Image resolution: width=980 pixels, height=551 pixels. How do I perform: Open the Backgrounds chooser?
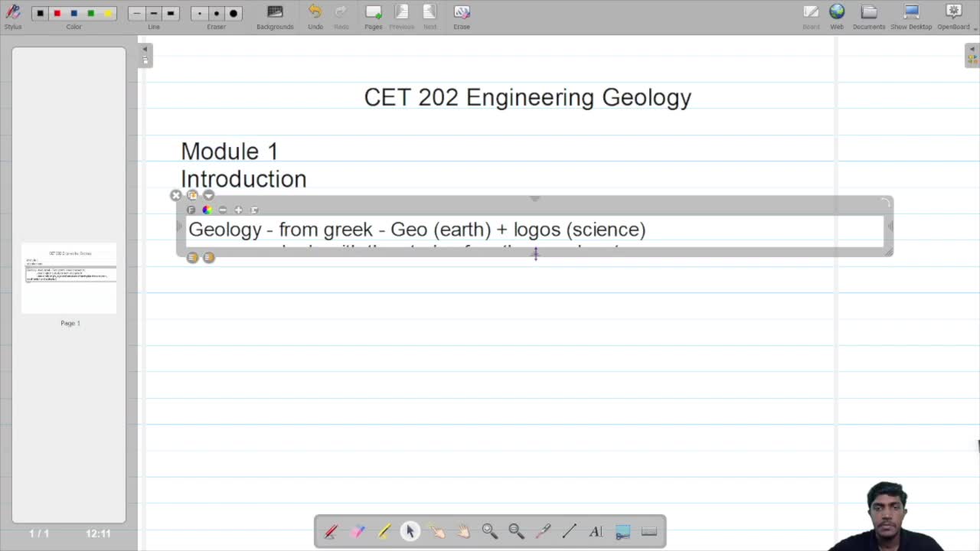click(x=275, y=15)
